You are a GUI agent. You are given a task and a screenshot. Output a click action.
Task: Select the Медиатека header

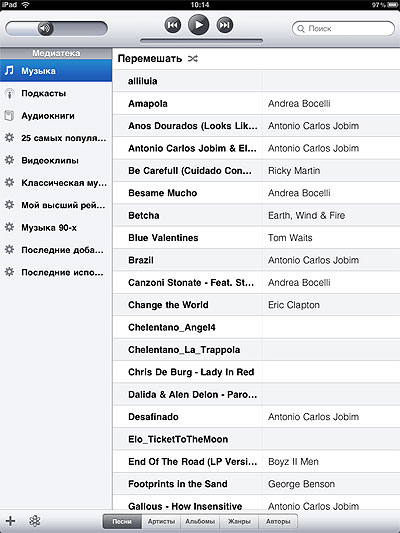[x=56, y=53]
